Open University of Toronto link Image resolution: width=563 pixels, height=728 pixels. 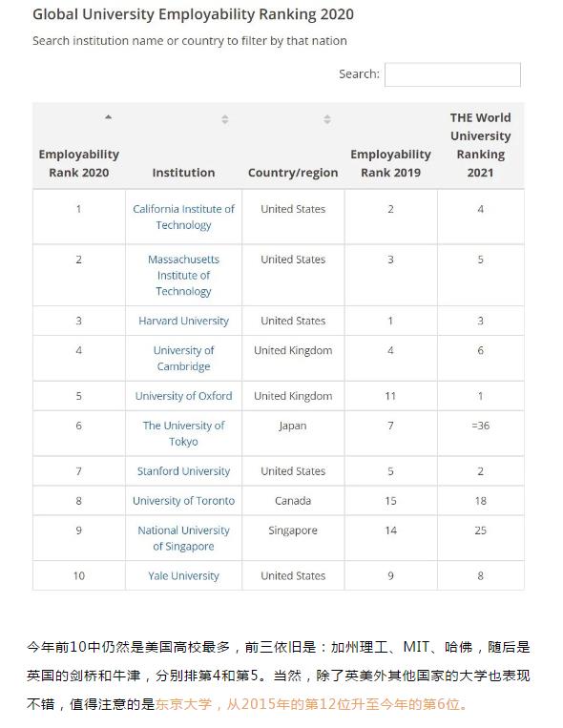[183, 501]
